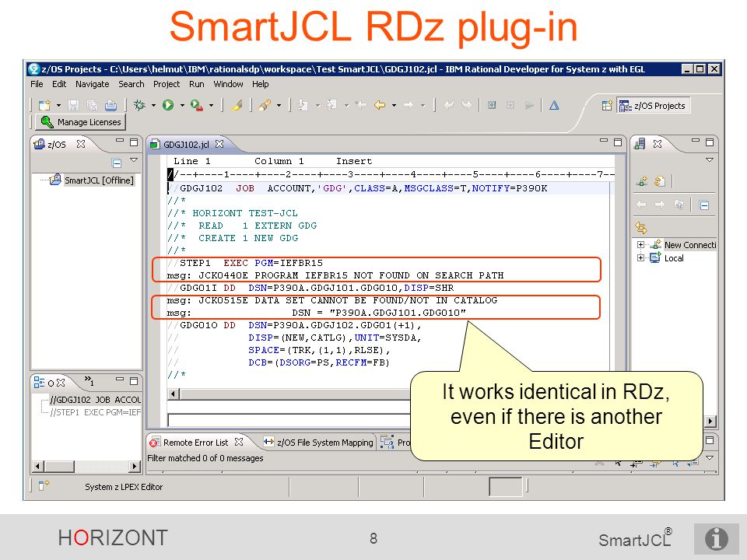This screenshot has height=560, width=747.
Task: Click the green Run icon
Action: [168, 105]
